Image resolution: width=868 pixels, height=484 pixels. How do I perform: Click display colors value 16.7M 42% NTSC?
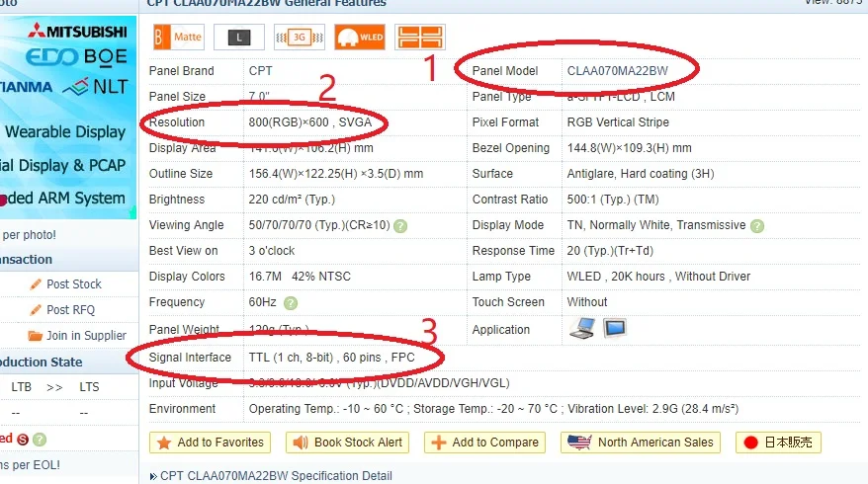pyautogui.click(x=300, y=277)
